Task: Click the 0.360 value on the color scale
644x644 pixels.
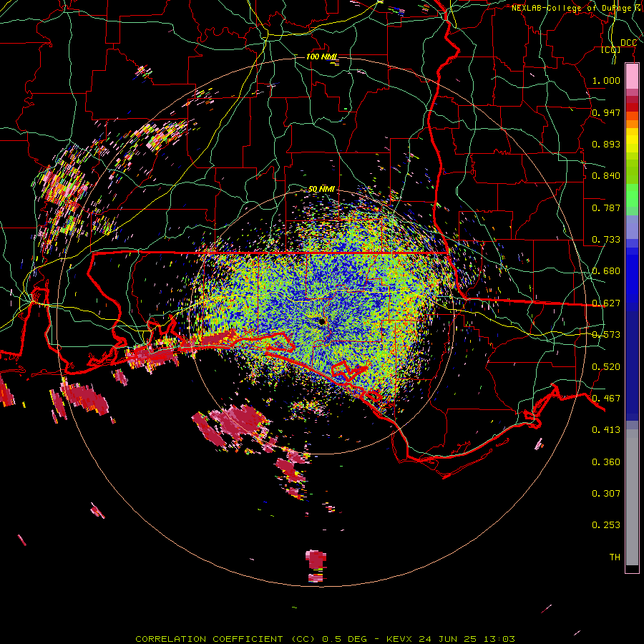Action: pyautogui.click(x=606, y=462)
